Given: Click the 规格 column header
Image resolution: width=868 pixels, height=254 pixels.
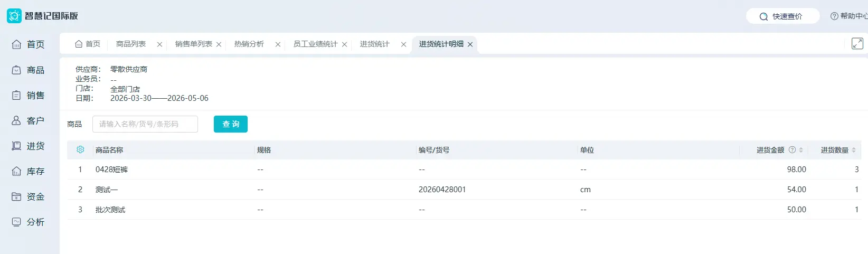Looking at the screenshot, I should coord(264,150).
